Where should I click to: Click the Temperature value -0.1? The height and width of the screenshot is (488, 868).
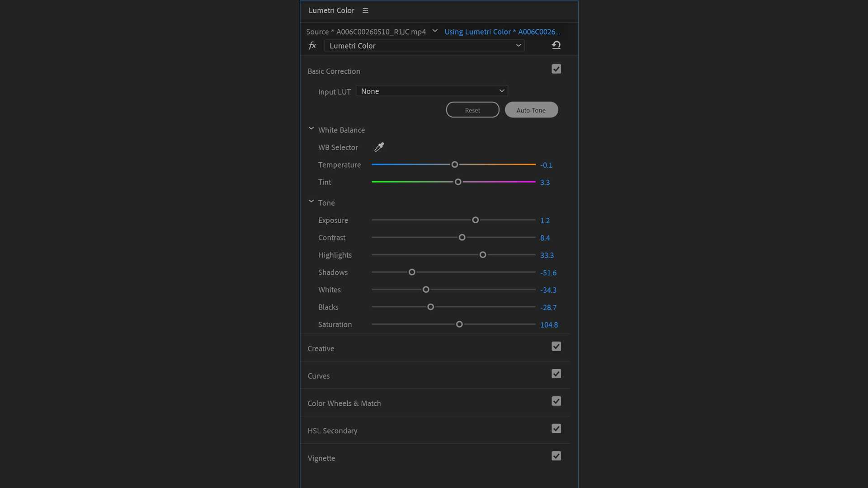tap(546, 165)
